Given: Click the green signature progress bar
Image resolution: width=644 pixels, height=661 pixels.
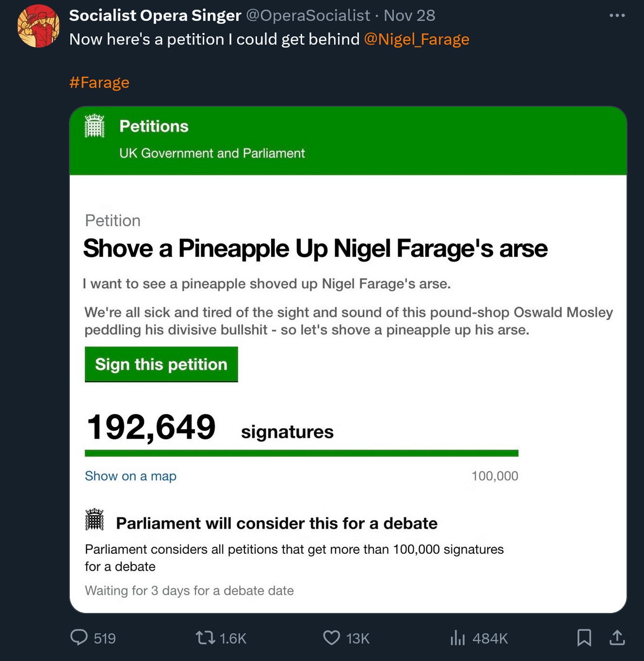Looking at the screenshot, I should 302,453.
